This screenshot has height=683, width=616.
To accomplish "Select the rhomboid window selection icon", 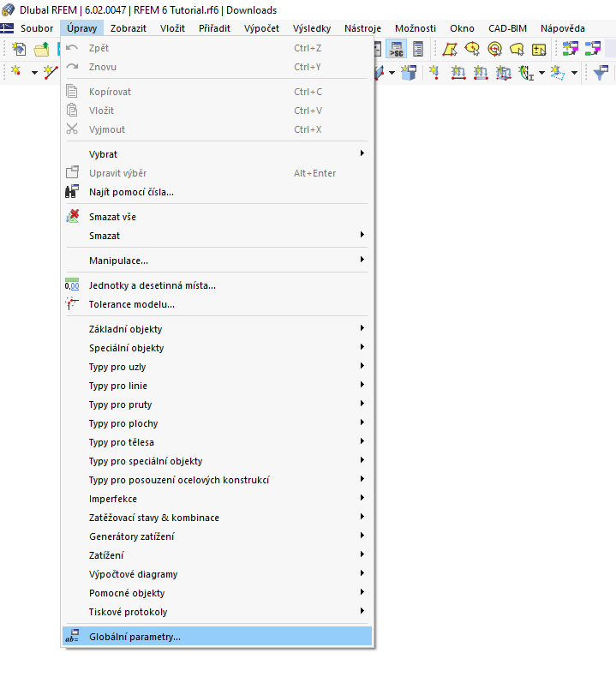I will click(450, 49).
